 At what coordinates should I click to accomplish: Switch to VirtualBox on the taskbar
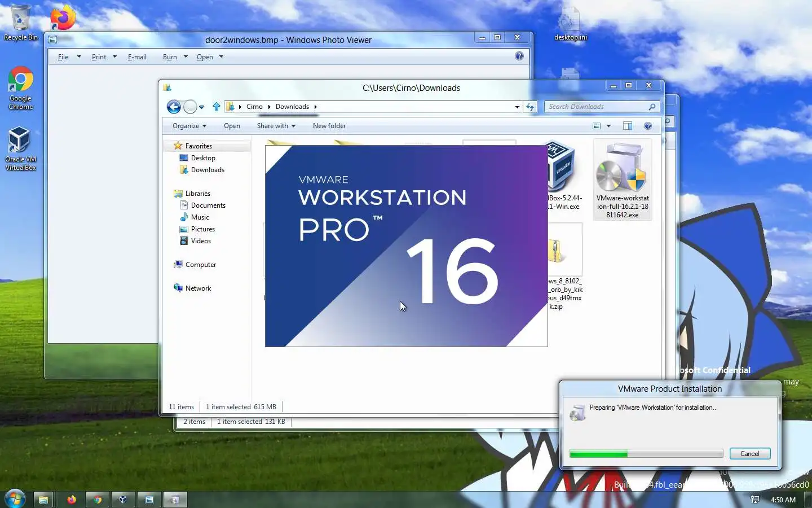(123, 500)
